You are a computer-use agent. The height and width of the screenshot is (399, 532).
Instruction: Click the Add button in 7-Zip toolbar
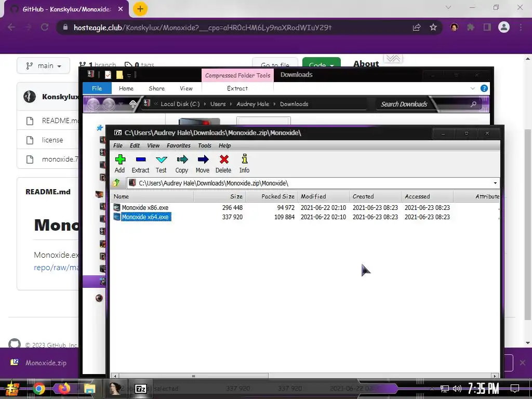[x=120, y=164]
